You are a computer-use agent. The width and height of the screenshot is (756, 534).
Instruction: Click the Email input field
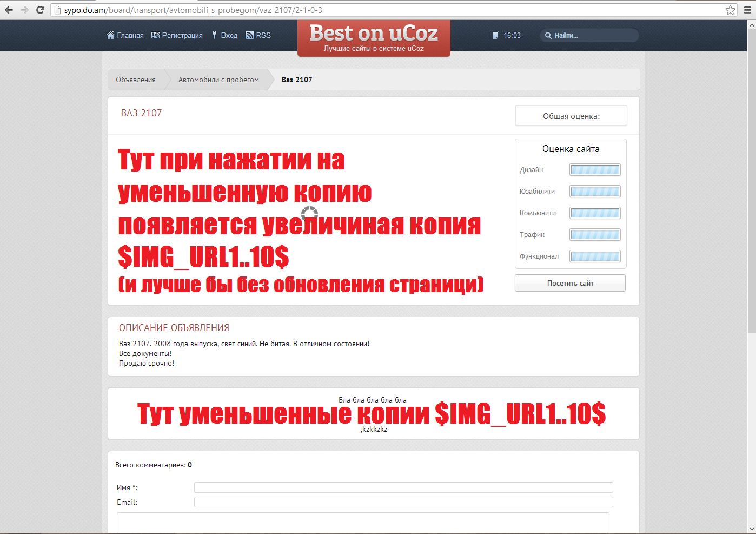[403, 502]
